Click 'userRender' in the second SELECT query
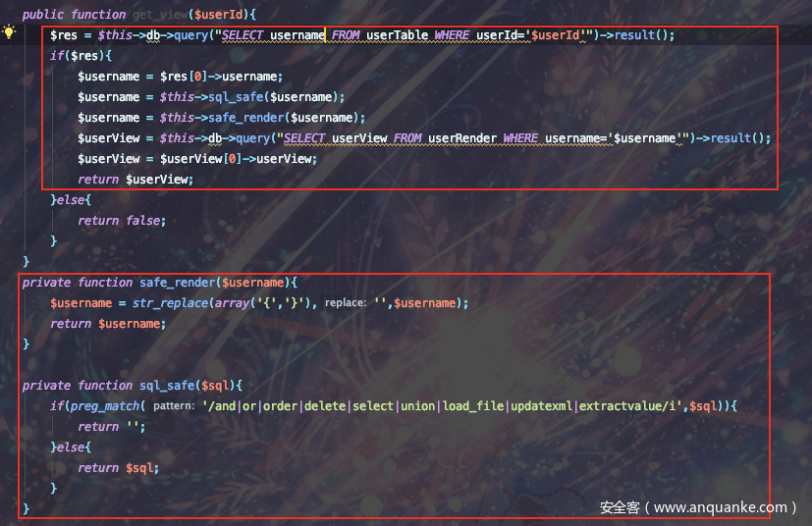The height and width of the screenshot is (526, 812). pyautogui.click(x=462, y=138)
